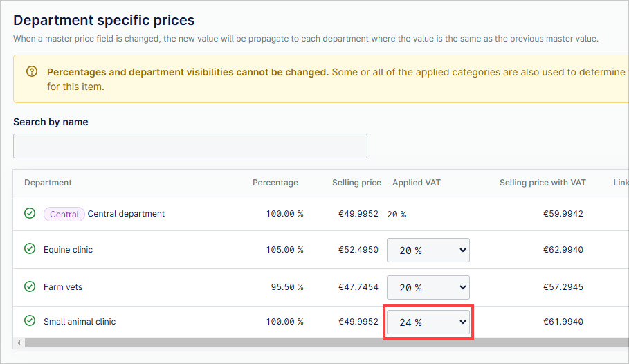Click the Central department 100.00 % percentage
The height and width of the screenshot is (364, 629).
(285, 214)
